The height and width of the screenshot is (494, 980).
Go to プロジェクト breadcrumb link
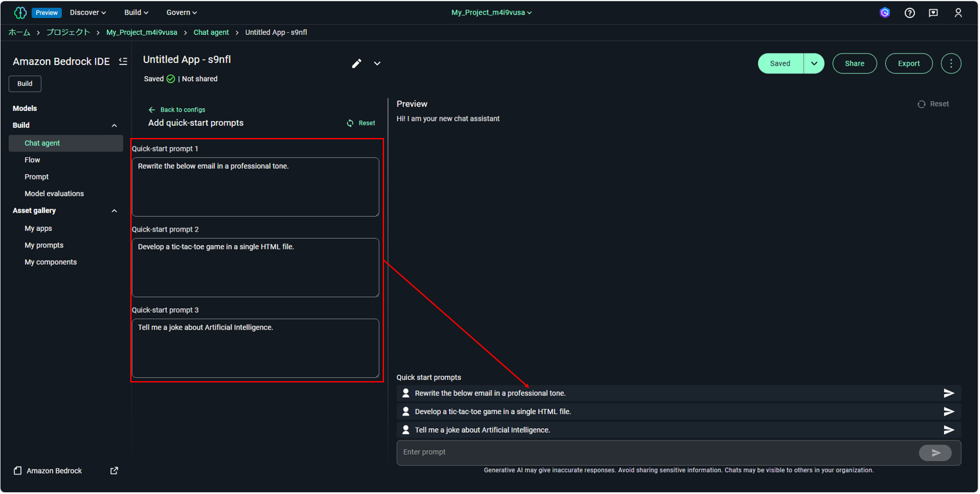pyautogui.click(x=68, y=32)
